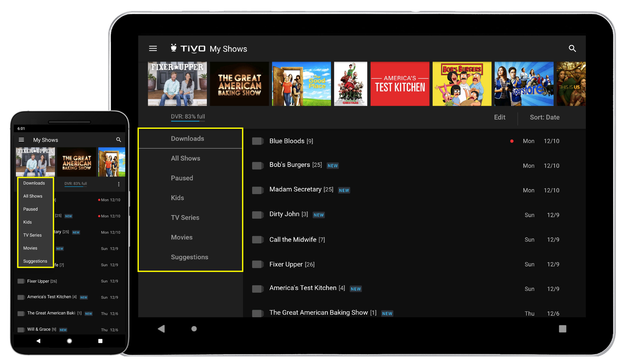
Task: Select Downloads in the sidebar
Action: click(x=187, y=138)
